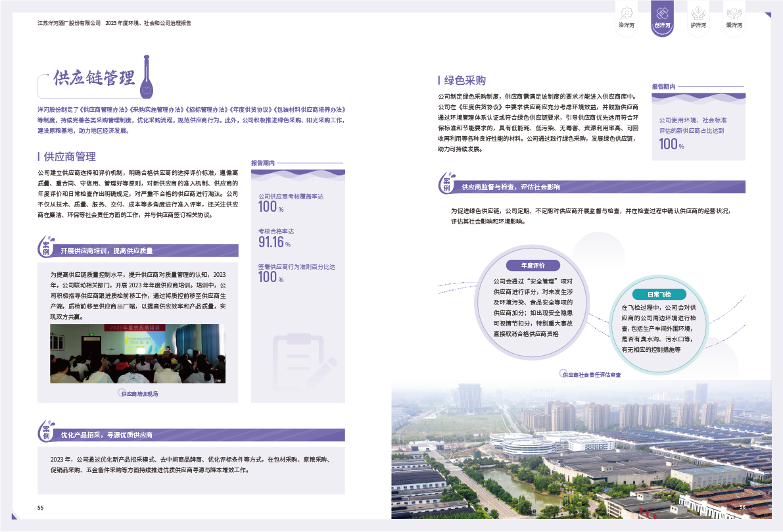Click the 供应商社会责任评估审查 caption
The image size is (783, 532).
point(592,374)
